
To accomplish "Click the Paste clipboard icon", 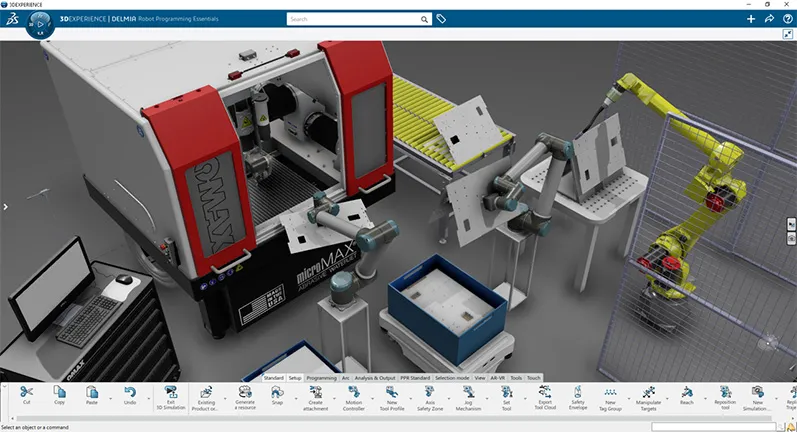I will pyautogui.click(x=91, y=392).
